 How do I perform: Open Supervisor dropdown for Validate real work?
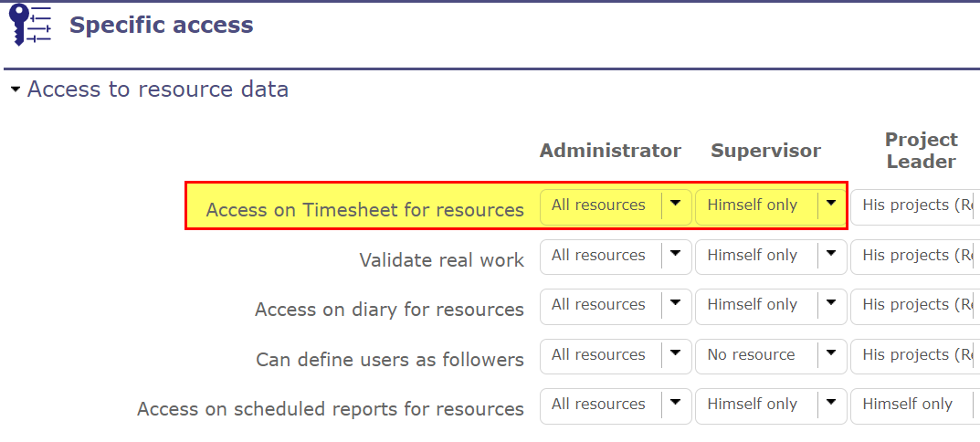(x=830, y=256)
